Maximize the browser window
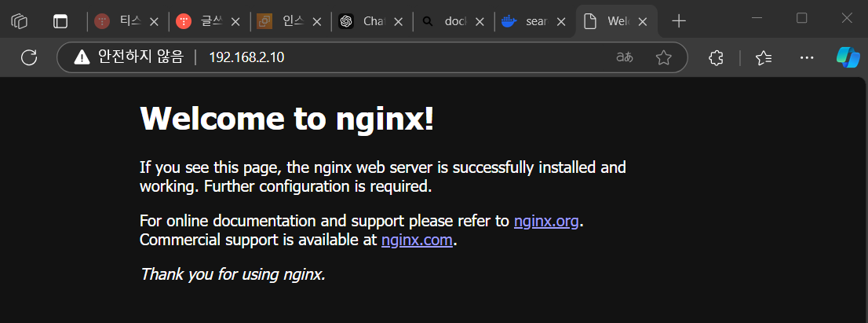The height and width of the screenshot is (323, 868). (x=801, y=18)
